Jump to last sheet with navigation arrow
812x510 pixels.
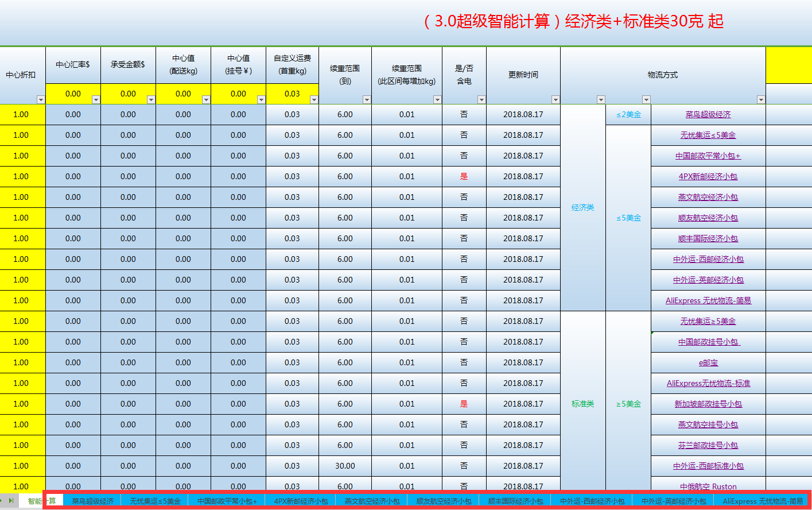(11, 501)
